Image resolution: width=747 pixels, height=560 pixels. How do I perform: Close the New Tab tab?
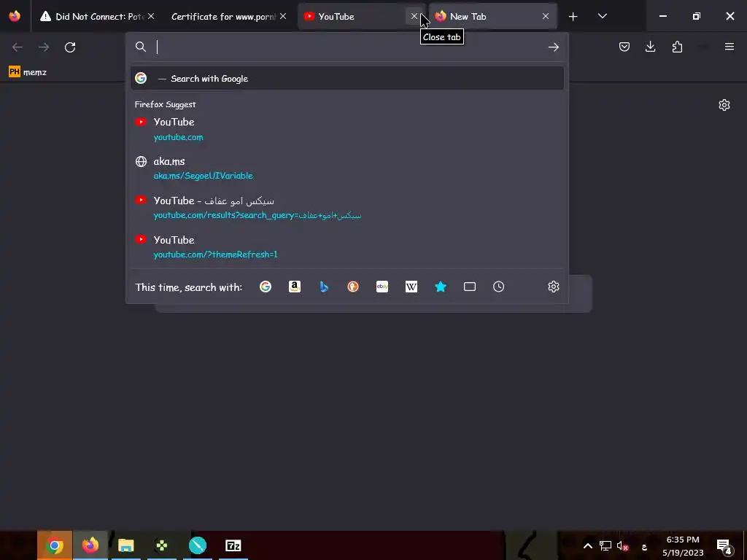(x=546, y=17)
